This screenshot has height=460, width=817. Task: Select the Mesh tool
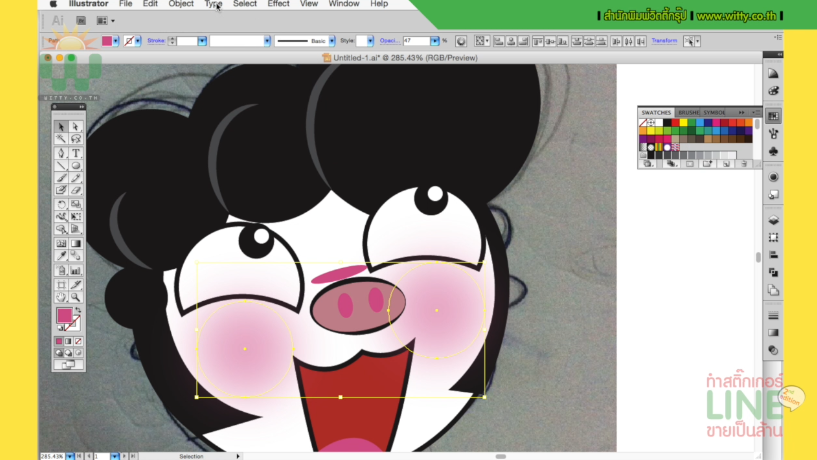pyautogui.click(x=61, y=243)
